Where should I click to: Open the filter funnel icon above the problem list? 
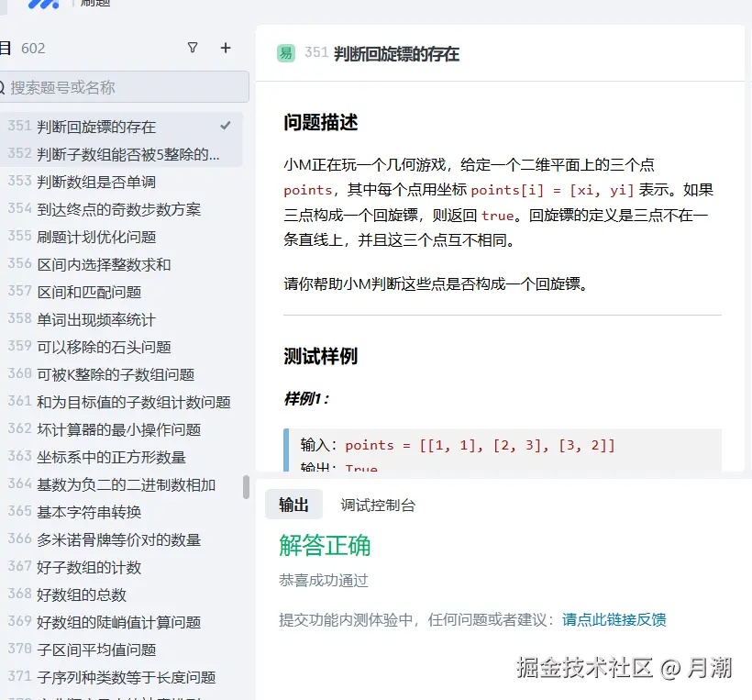click(192, 47)
